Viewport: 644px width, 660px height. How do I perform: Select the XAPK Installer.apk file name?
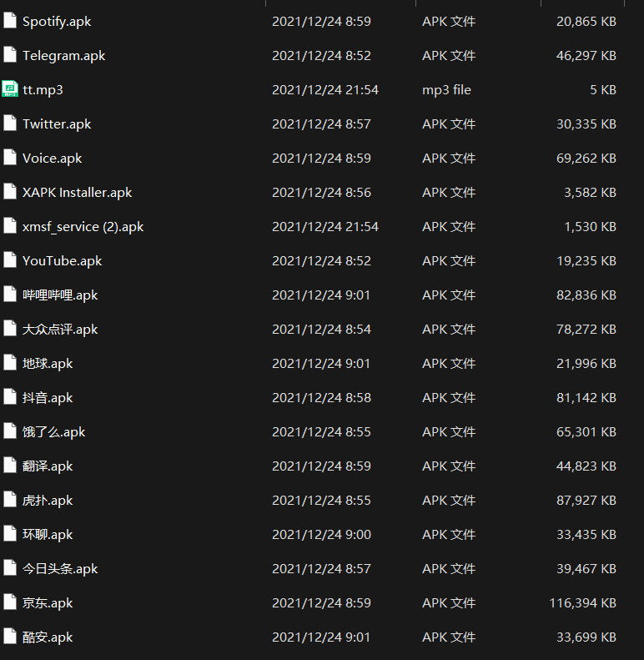pos(77,192)
